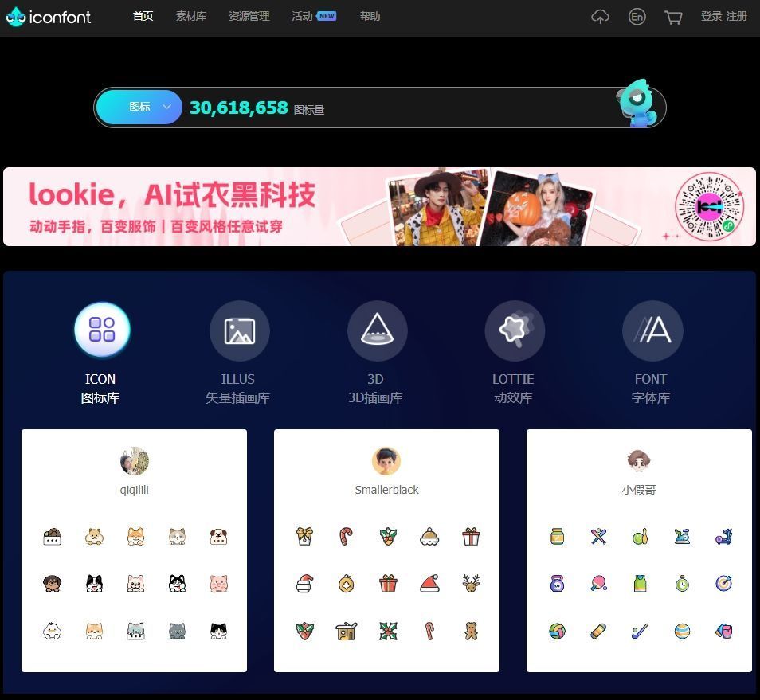Click the pet food bowl icon
The width and height of the screenshot is (760, 700).
point(53,537)
